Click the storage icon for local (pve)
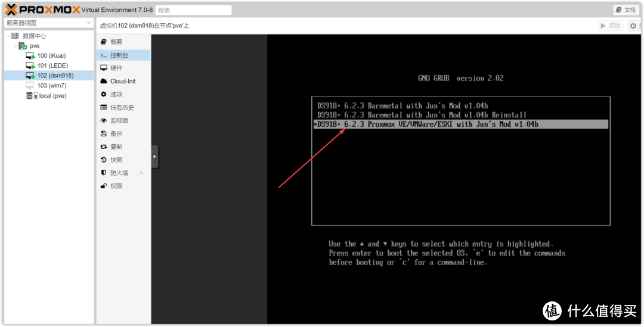The width and height of the screenshot is (644, 327). click(32, 95)
